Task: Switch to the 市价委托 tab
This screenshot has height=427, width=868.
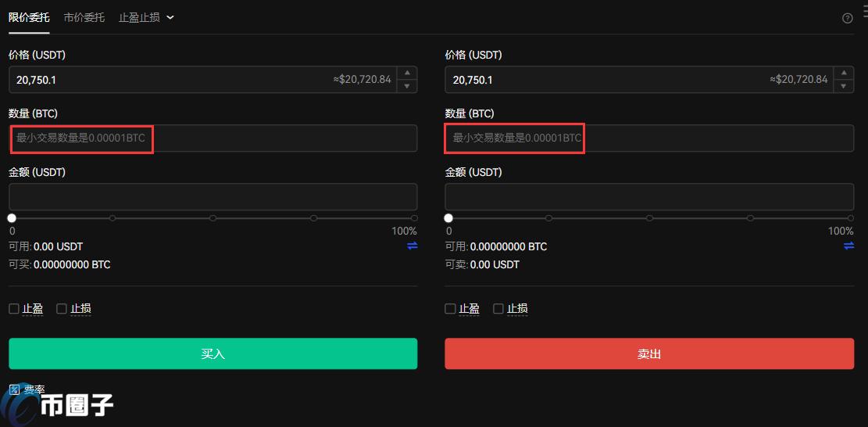Action: coord(84,17)
